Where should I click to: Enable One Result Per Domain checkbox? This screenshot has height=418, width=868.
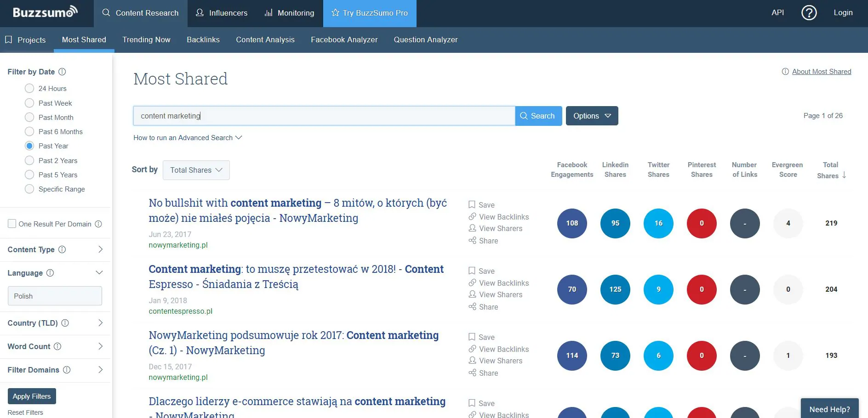coord(12,224)
